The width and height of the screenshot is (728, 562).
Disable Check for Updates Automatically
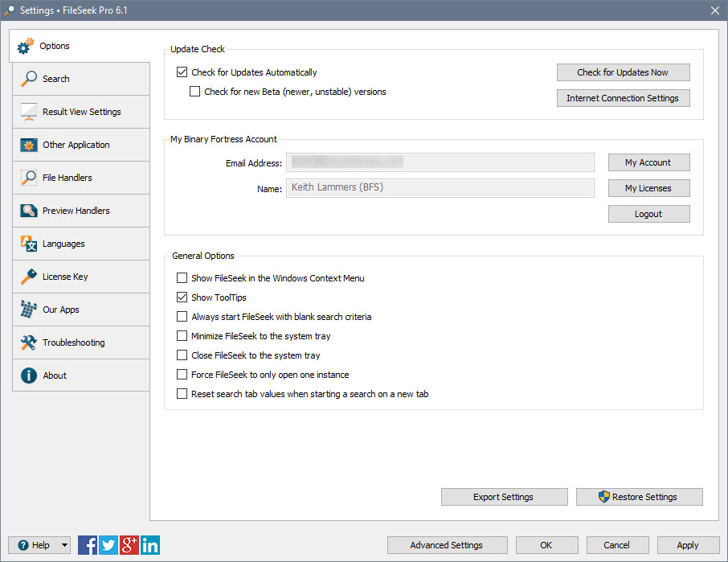coord(182,72)
